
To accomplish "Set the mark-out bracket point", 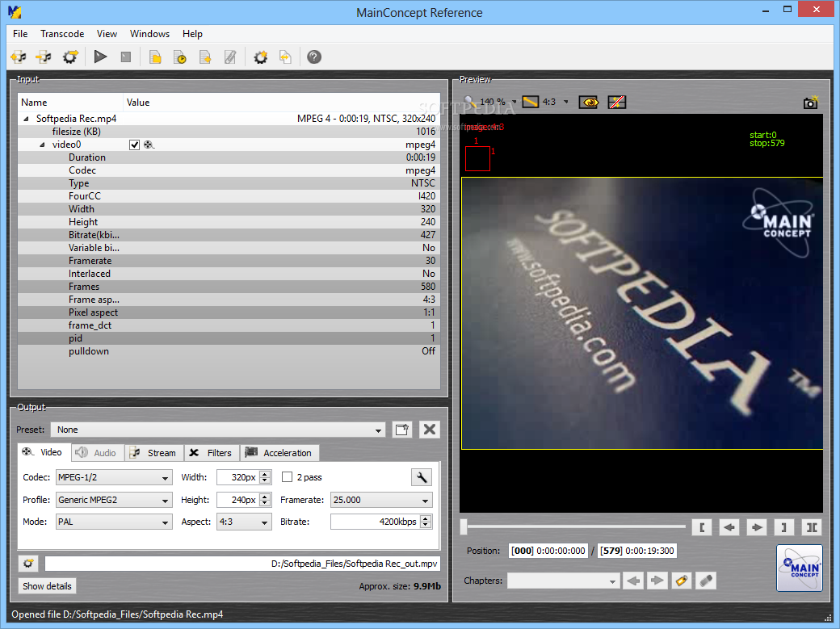I will pos(783,527).
